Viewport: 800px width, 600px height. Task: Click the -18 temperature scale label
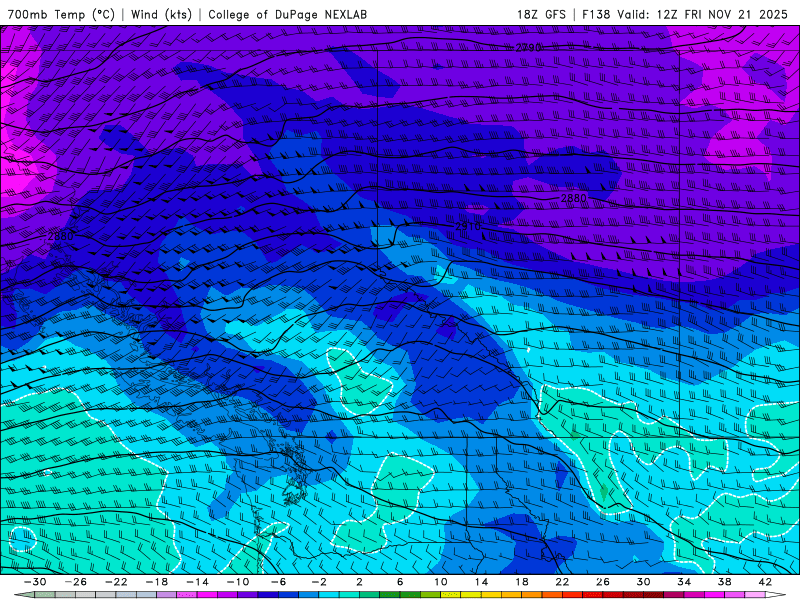[157, 582]
